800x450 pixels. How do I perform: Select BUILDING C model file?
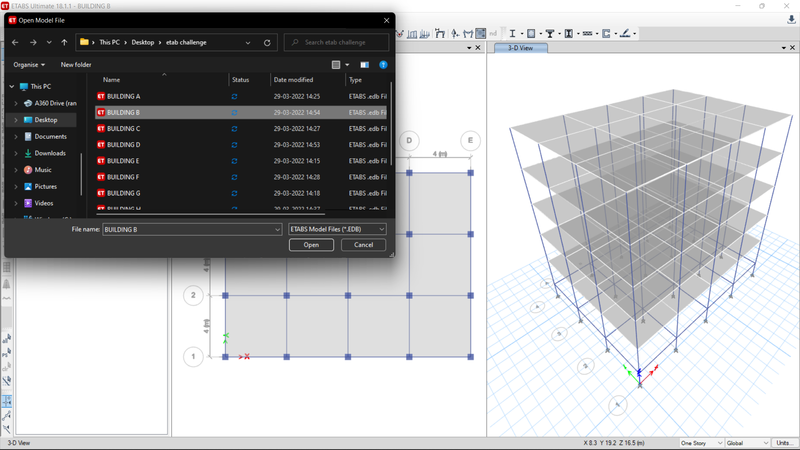(x=241, y=129)
